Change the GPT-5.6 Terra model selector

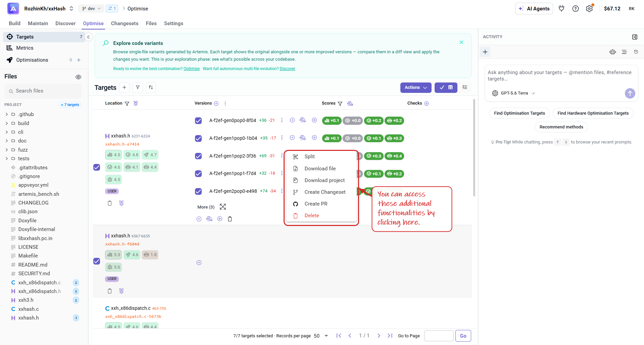[514, 93]
